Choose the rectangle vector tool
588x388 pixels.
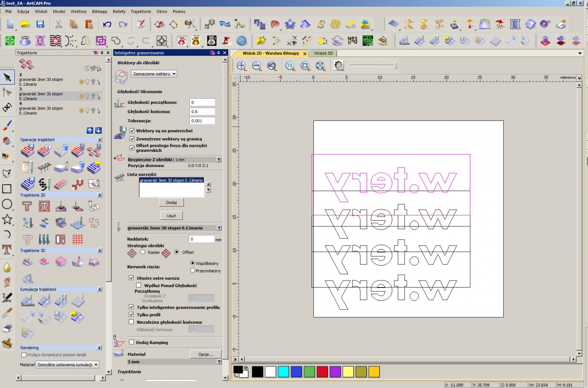7,189
